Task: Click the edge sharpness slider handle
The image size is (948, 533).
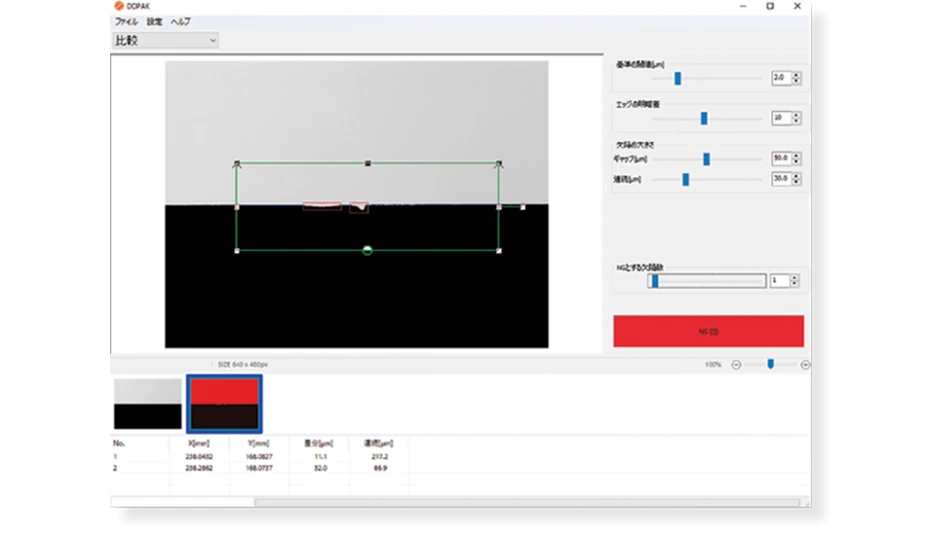Action: [x=704, y=118]
